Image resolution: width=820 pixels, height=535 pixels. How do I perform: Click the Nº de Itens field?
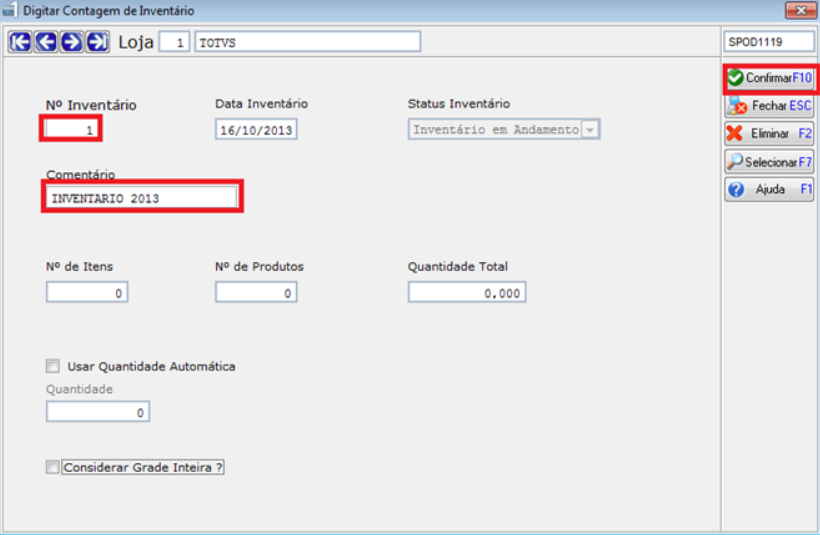(87, 292)
